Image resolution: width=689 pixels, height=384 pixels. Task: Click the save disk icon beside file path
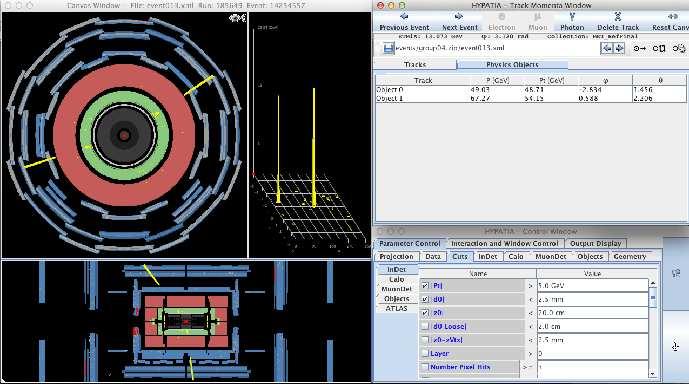pos(388,48)
